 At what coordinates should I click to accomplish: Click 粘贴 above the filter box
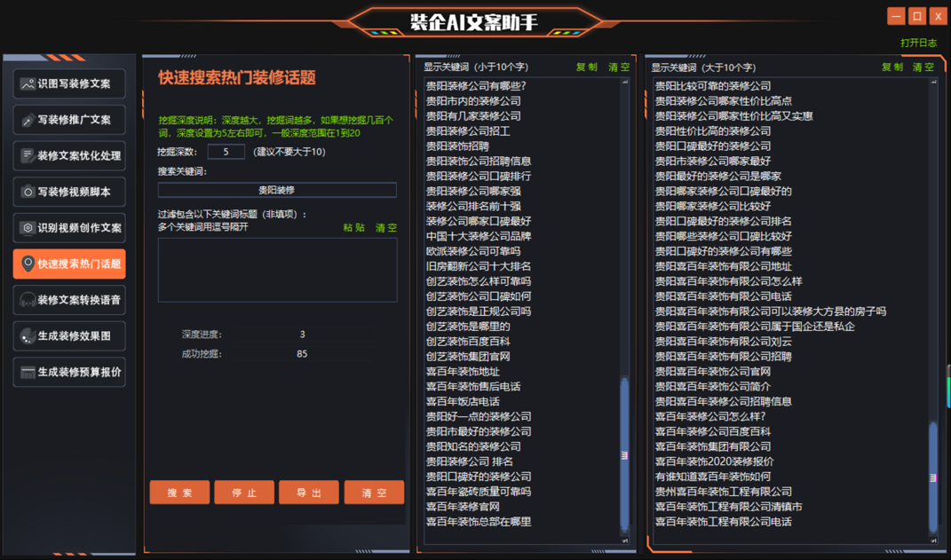tap(354, 228)
